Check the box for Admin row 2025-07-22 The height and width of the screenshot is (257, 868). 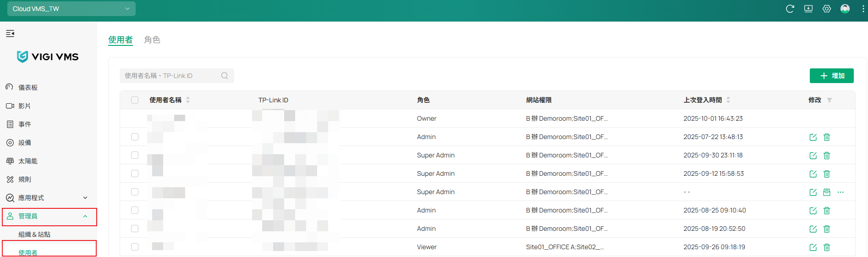pyautogui.click(x=135, y=137)
